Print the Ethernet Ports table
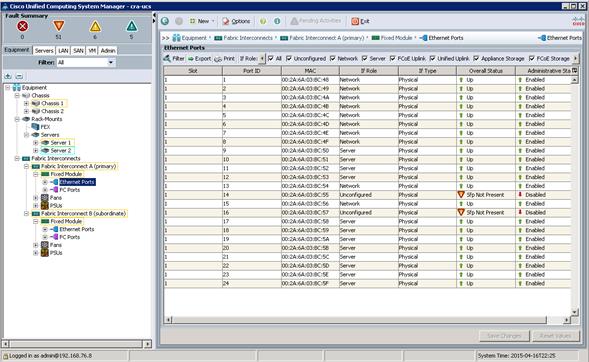The image size is (589, 362). coord(224,59)
